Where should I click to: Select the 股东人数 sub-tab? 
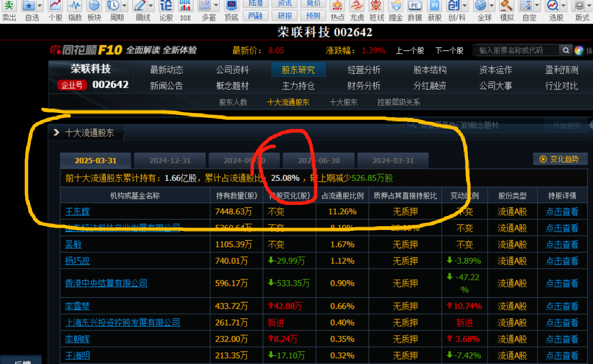(233, 102)
